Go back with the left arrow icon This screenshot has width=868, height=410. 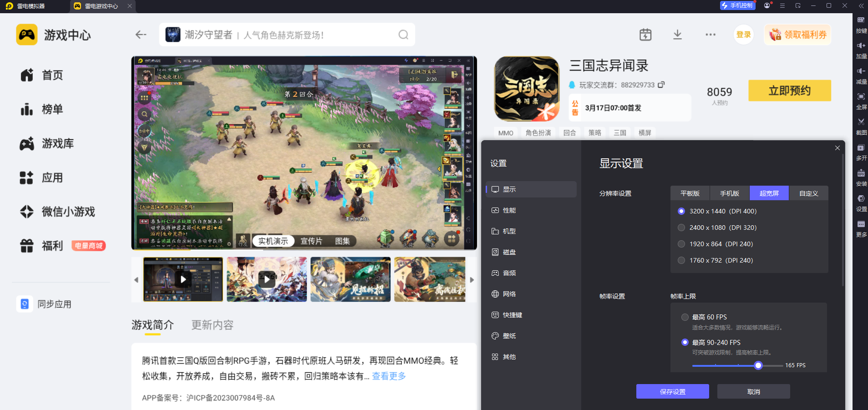tap(141, 35)
